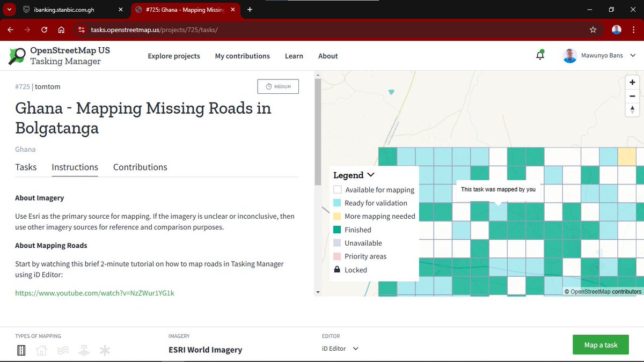The image size is (644, 362).
Task: Open a new browser tab
Action: 250,10
